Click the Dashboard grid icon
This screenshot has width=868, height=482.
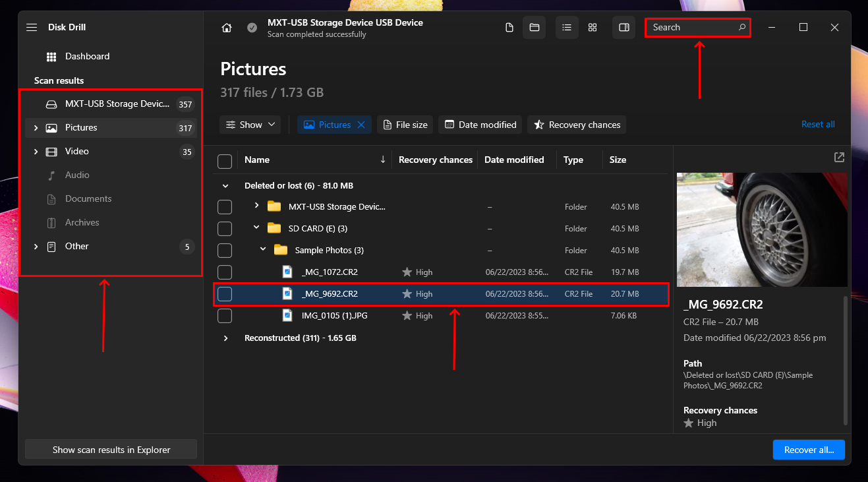click(x=51, y=57)
